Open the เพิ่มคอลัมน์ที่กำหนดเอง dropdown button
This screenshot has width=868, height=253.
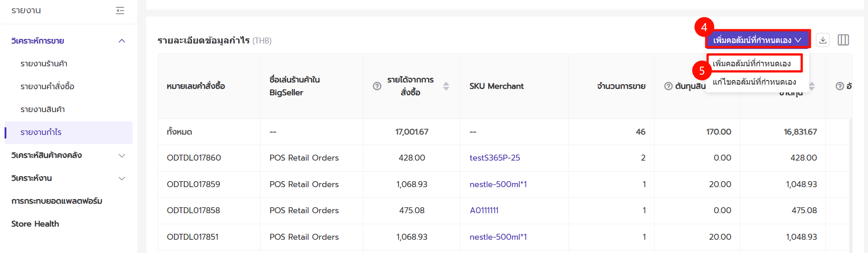[757, 40]
